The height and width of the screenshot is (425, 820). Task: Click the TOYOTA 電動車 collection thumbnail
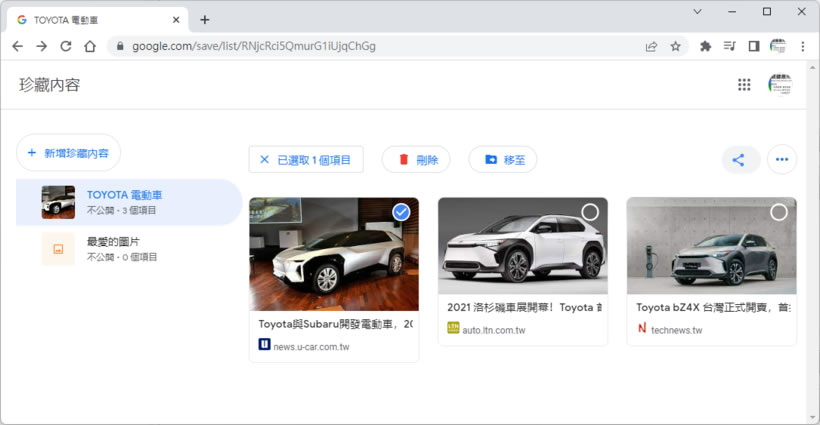click(58, 202)
